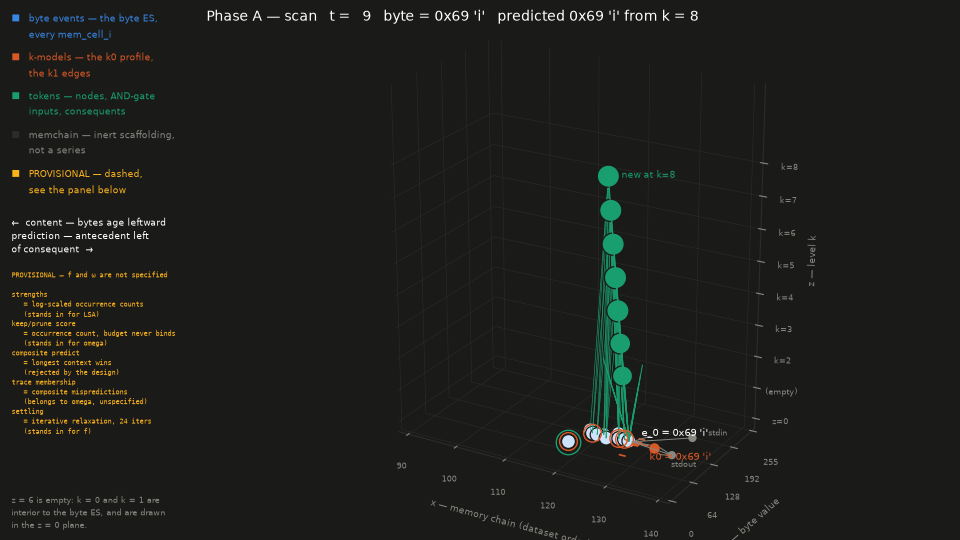Screen dimensions: 960x540
Task: Click the '130' x-axis tick label
Action: pos(599,520)
